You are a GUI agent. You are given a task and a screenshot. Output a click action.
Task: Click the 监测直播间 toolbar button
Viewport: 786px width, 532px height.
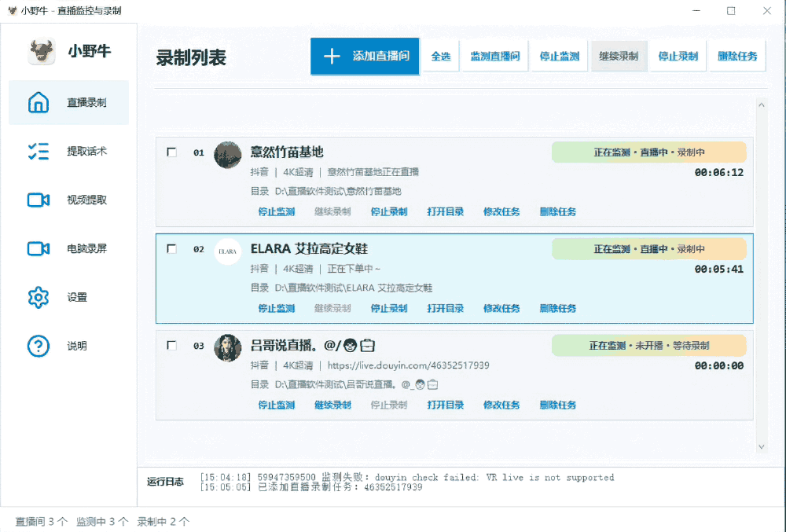coord(495,56)
